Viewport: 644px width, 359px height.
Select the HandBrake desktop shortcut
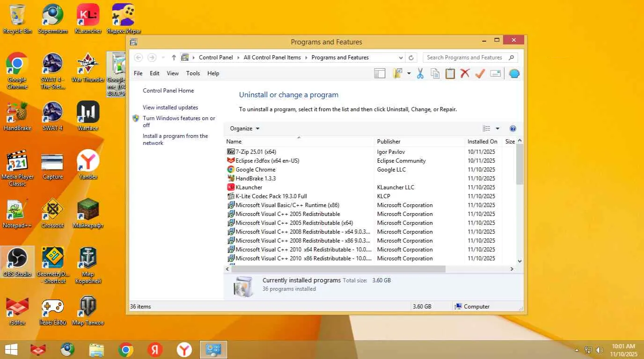(17, 116)
